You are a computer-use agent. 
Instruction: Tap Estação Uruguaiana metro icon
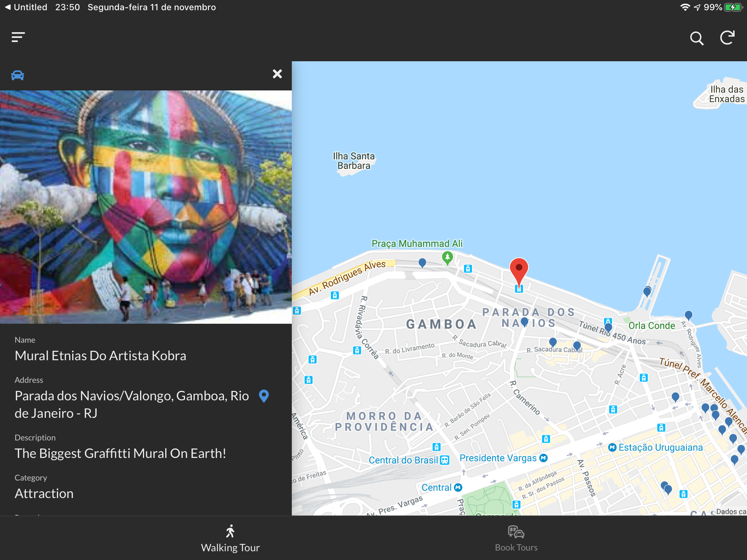click(612, 447)
